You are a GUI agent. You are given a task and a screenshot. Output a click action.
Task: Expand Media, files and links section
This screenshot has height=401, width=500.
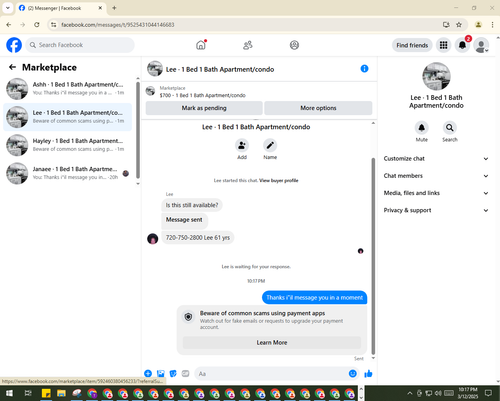(x=436, y=193)
